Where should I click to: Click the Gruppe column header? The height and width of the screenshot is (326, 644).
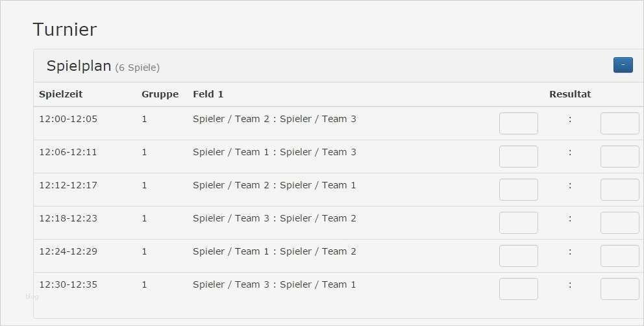tap(160, 94)
